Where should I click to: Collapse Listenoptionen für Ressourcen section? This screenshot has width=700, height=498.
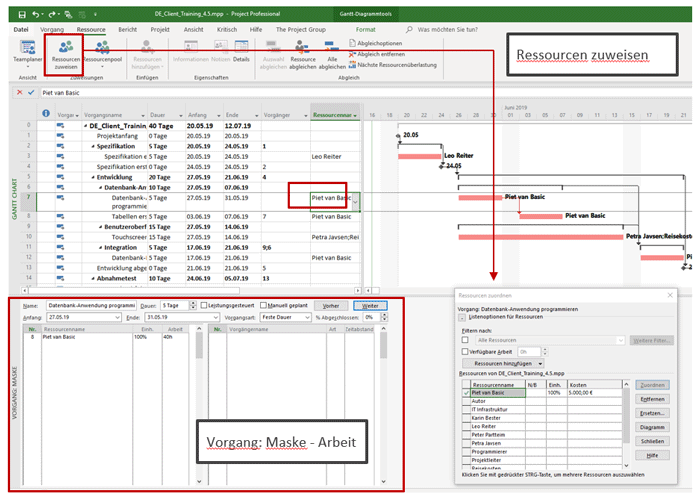coord(461,317)
